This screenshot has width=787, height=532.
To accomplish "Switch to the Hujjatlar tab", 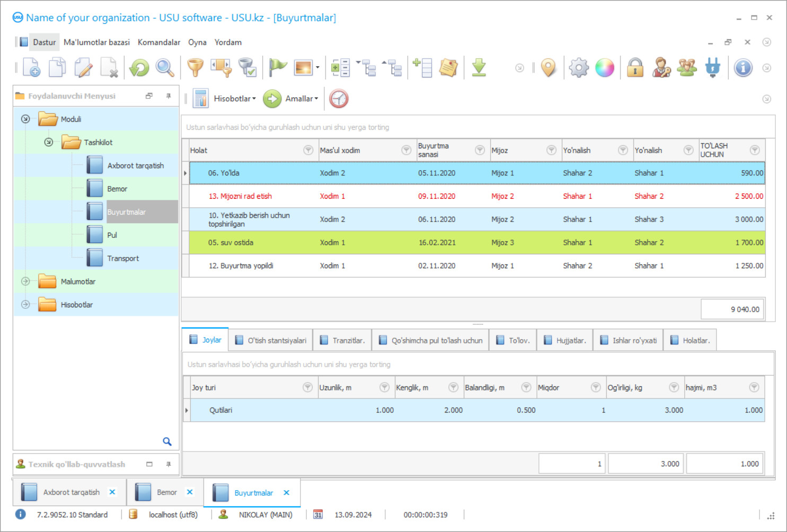I will click(x=565, y=340).
